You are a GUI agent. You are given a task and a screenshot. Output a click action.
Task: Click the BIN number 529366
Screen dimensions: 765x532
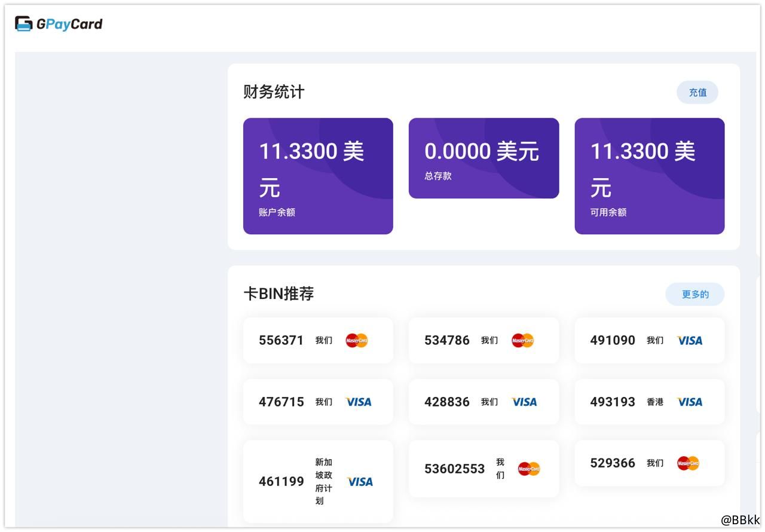click(613, 463)
